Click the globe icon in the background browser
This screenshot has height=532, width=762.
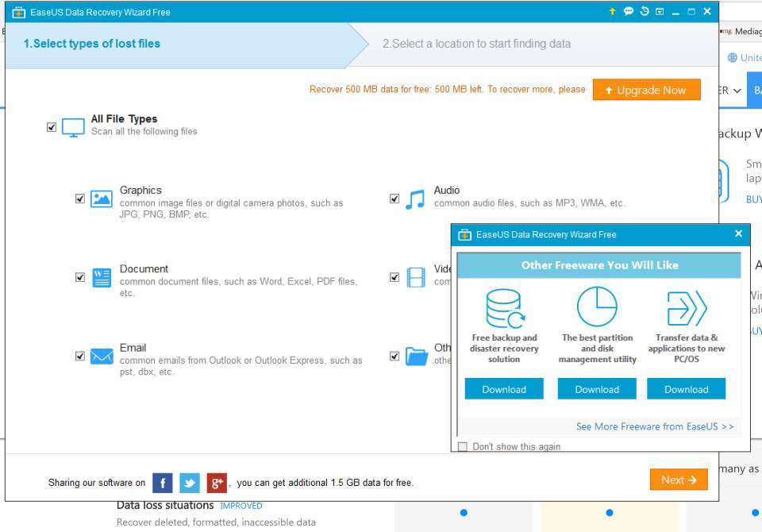point(733,58)
